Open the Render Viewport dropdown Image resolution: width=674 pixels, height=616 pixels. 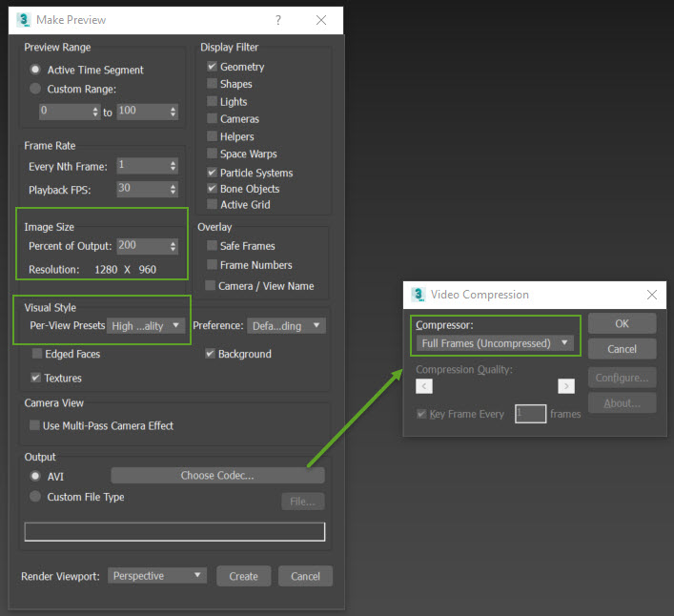(157, 576)
